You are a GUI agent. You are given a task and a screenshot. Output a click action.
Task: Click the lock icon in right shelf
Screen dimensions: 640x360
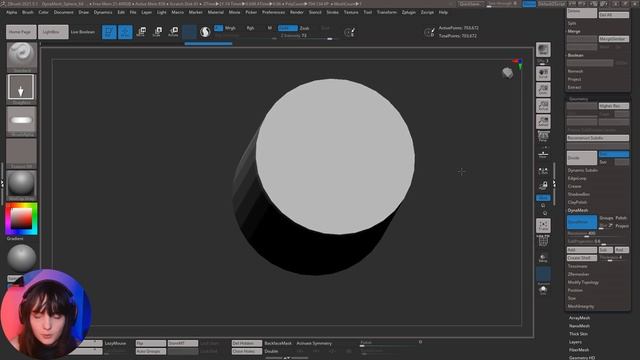[x=543, y=186]
